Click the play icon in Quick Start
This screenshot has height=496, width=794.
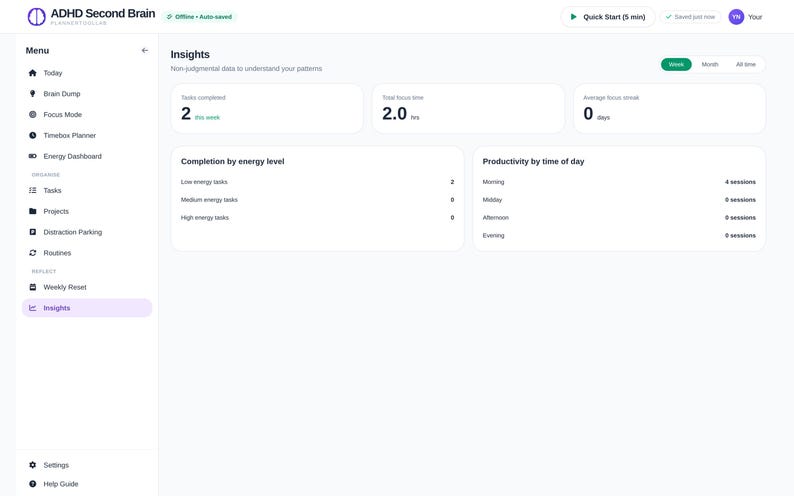pyautogui.click(x=573, y=17)
